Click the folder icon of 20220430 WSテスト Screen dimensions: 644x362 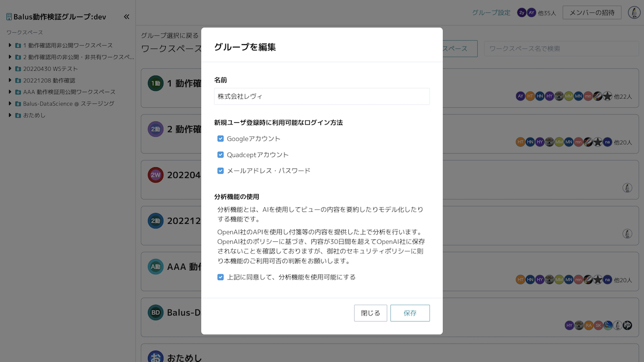(18, 69)
